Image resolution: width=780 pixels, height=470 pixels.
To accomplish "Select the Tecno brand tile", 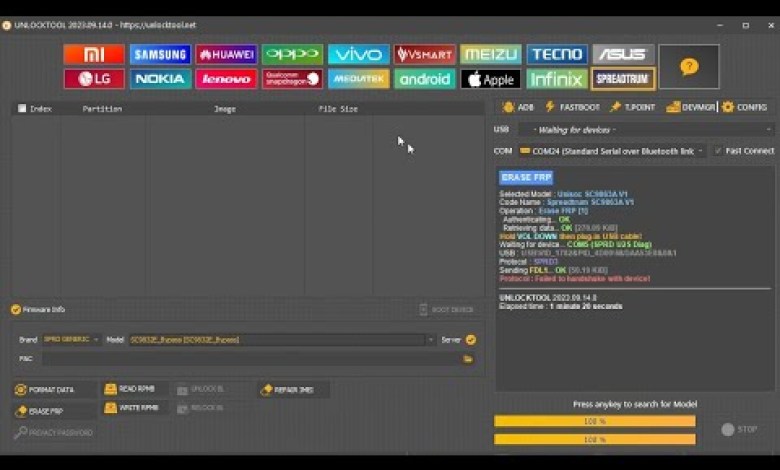I will (557, 54).
